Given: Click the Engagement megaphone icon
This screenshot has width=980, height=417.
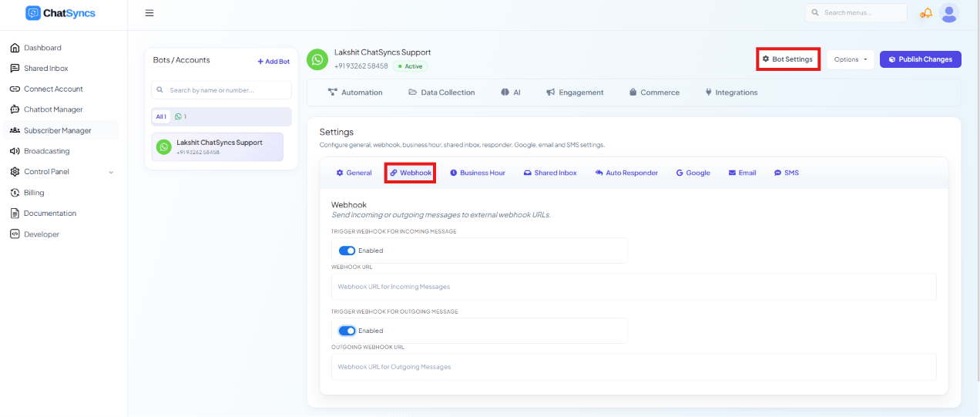Looking at the screenshot, I should coord(551,92).
